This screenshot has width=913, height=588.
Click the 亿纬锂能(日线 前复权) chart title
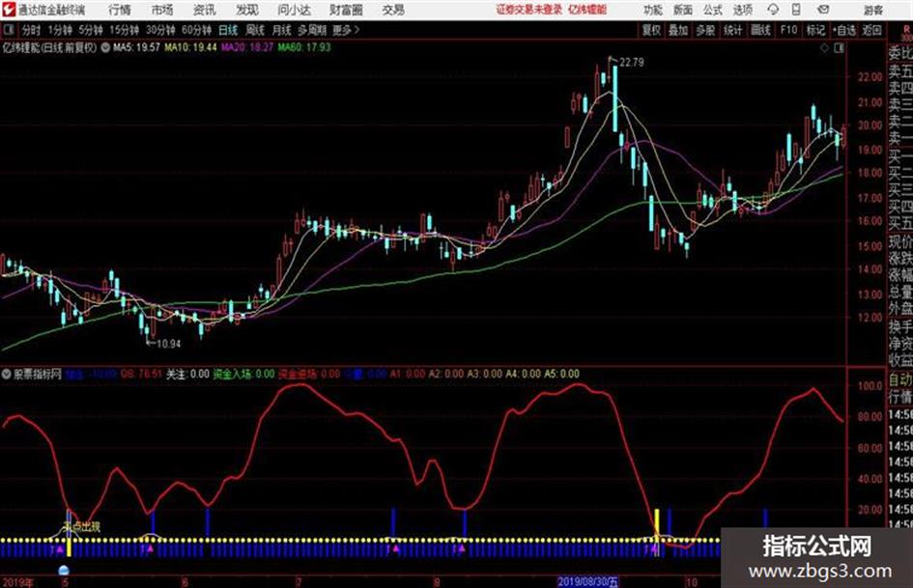[x=49, y=47]
